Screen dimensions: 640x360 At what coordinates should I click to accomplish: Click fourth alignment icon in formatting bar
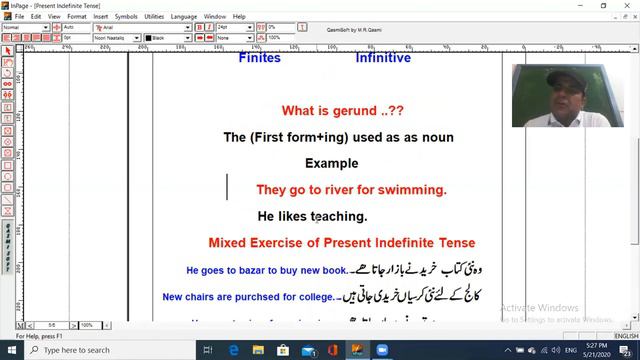click(37, 38)
